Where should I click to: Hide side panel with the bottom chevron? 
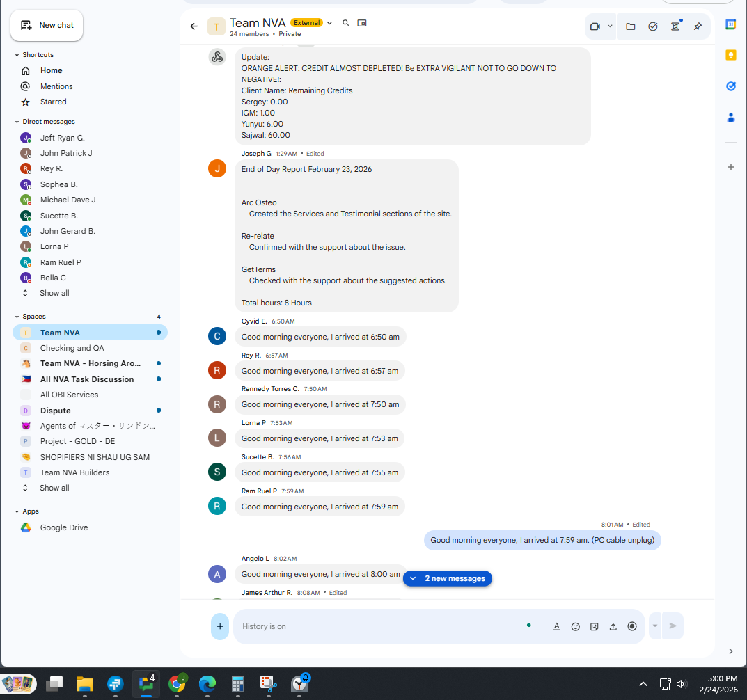tap(731, 651)
